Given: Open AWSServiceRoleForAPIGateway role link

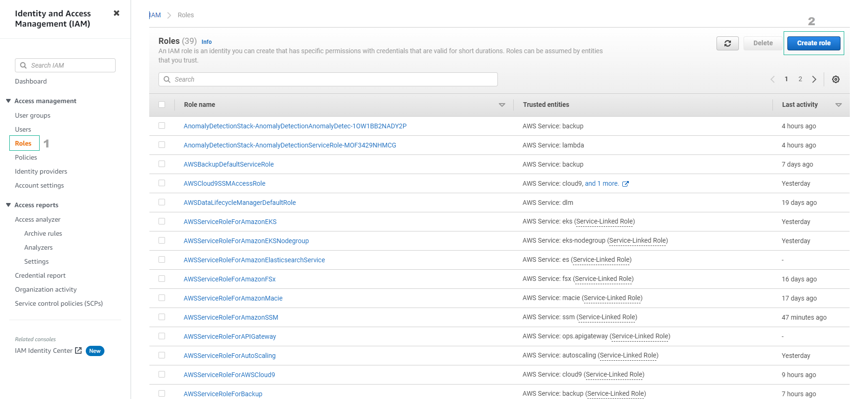Looking at the screenshot, I should (230, 336).
